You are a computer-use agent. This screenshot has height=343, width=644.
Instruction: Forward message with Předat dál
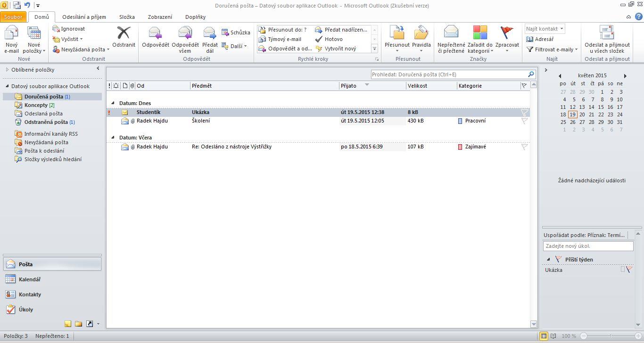pos(210,40)
